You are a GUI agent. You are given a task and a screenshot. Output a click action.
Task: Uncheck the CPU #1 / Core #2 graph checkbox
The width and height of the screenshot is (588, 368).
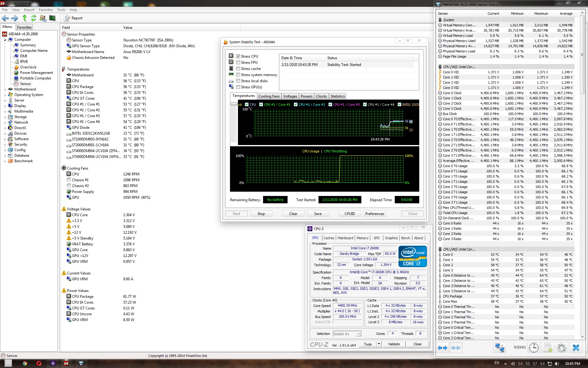tap(296, 105)
